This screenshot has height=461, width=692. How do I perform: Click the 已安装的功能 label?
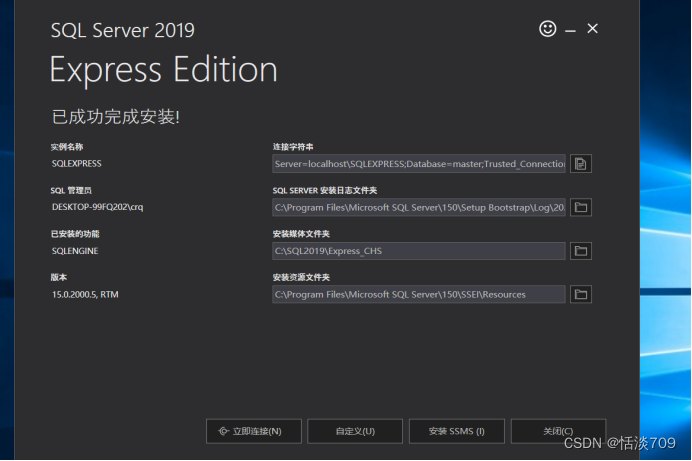75,234
